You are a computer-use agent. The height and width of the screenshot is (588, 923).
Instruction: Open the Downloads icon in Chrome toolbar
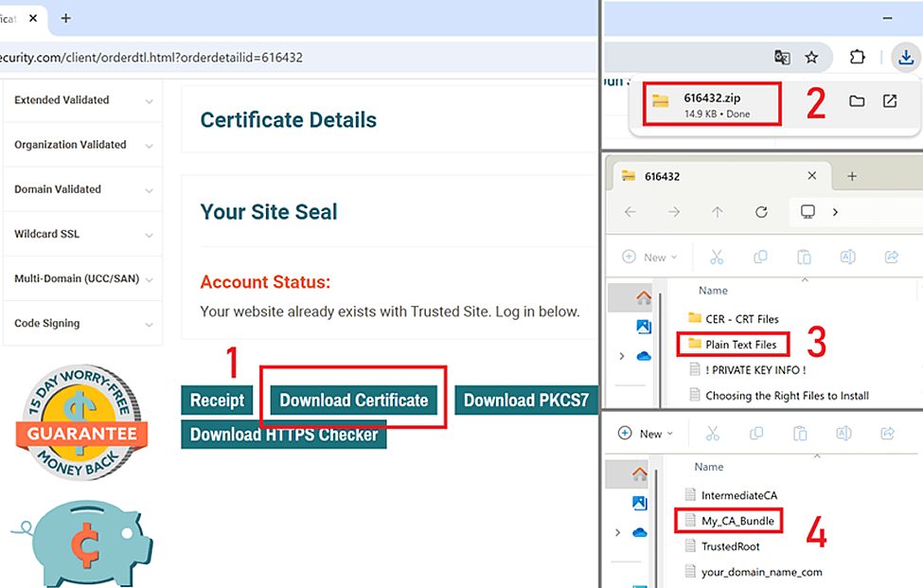tap(905, 57)
